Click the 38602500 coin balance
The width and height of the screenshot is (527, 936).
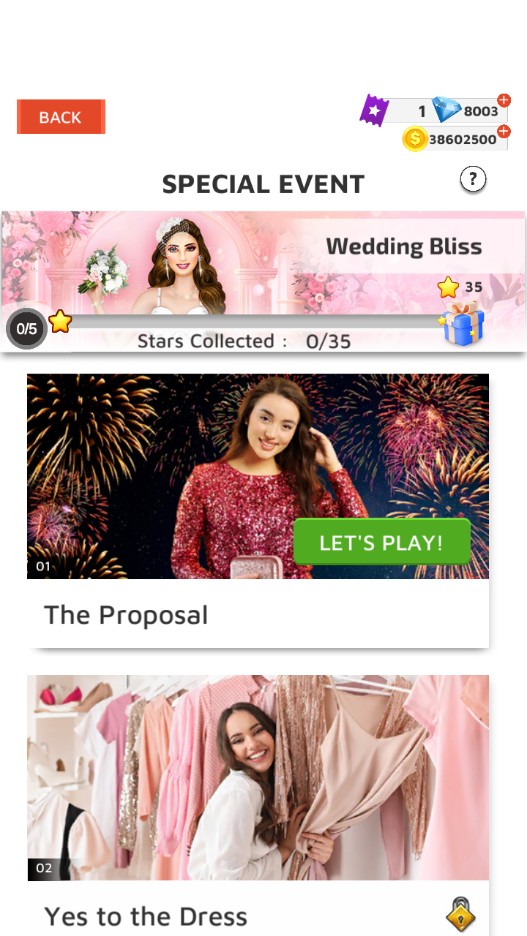[463, 140]
